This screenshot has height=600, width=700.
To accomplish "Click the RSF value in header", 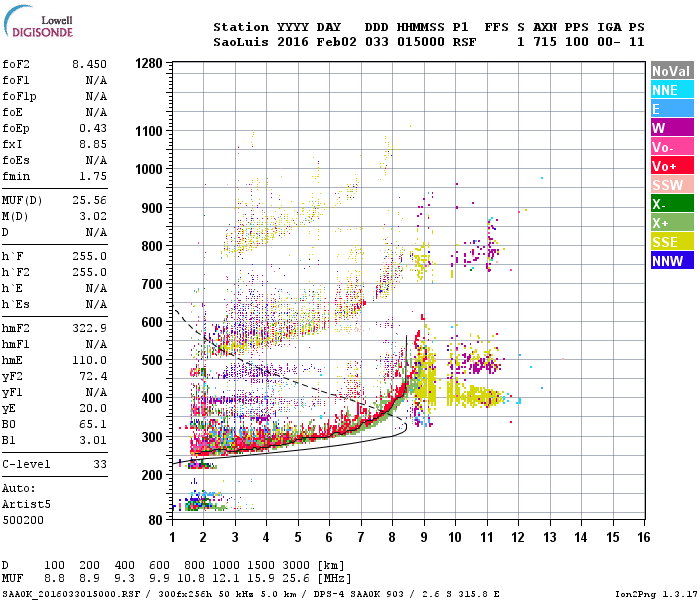I will pos(464,42).
